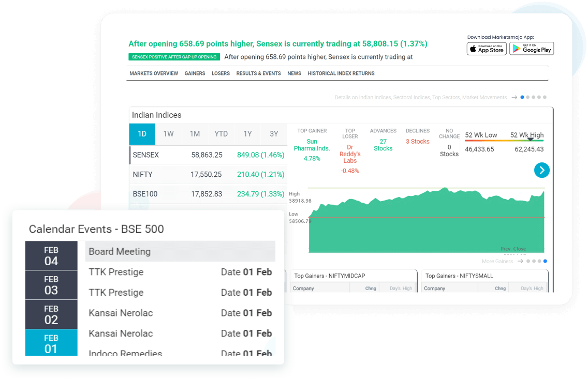Image resolution: width=588 pixels, height=380 pixels.
Task: Select the SENSEX index row
Action: pos(208,155)
